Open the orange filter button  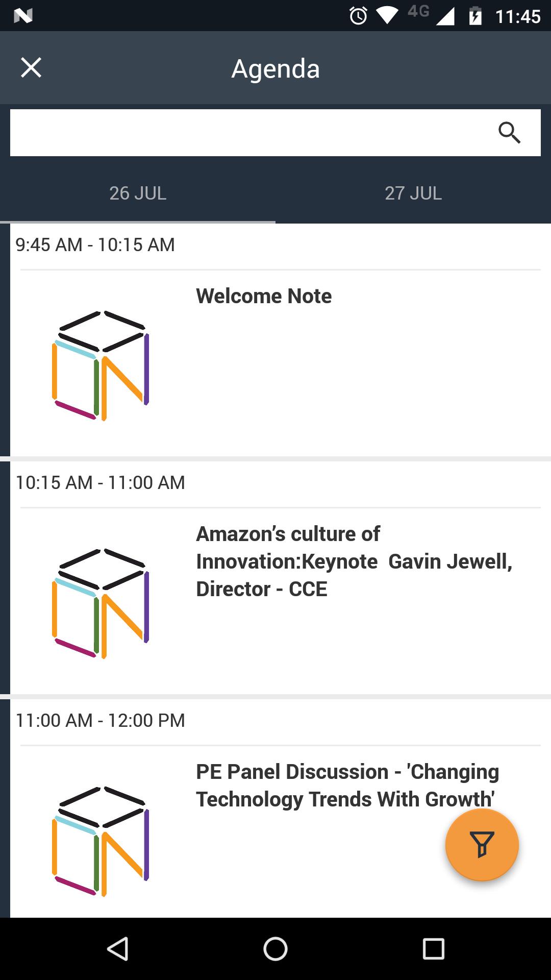[x=482, y=845]
